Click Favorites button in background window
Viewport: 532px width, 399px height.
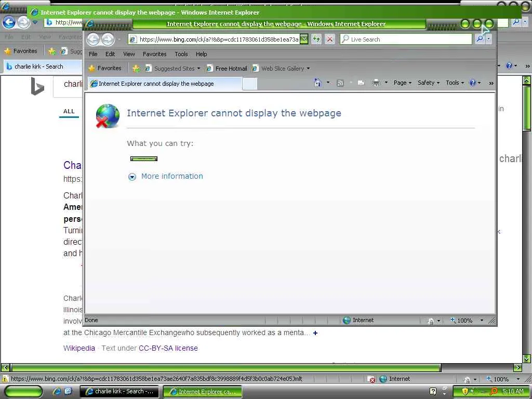[x=21, y=51]
